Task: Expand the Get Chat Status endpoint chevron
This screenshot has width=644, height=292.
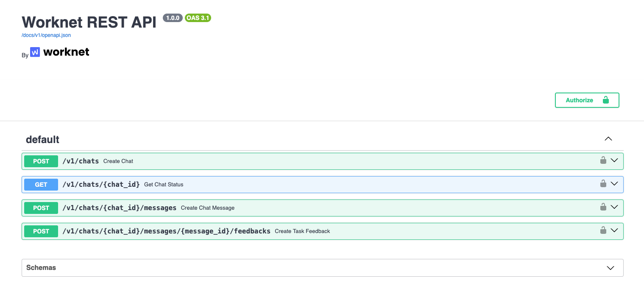Action: click(614, 184)
